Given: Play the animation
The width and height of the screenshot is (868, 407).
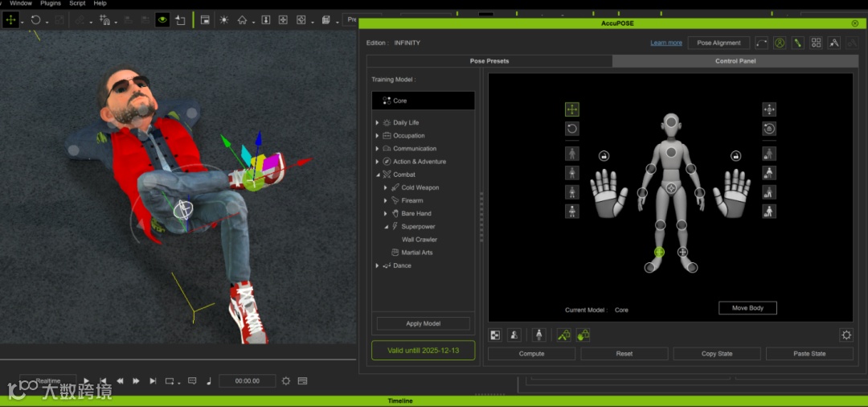Looking at the screenshot, I should [x=86, y=381].
